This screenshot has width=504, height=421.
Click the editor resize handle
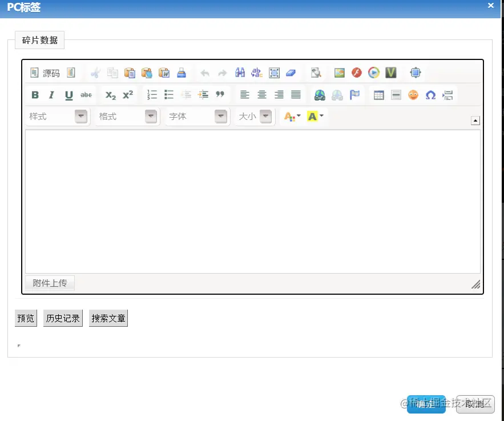click(x=475, y=284)
